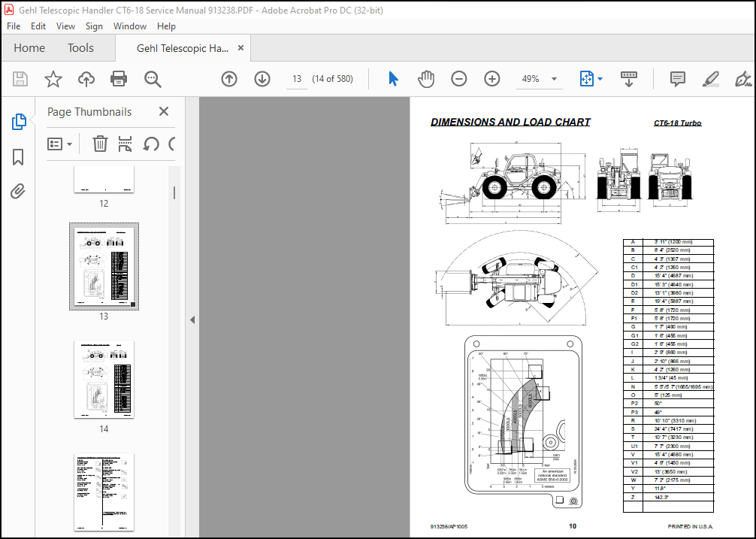Screen dimensions: 756x539
Task: Print the document with printer icon
Action: pos(119,79)
